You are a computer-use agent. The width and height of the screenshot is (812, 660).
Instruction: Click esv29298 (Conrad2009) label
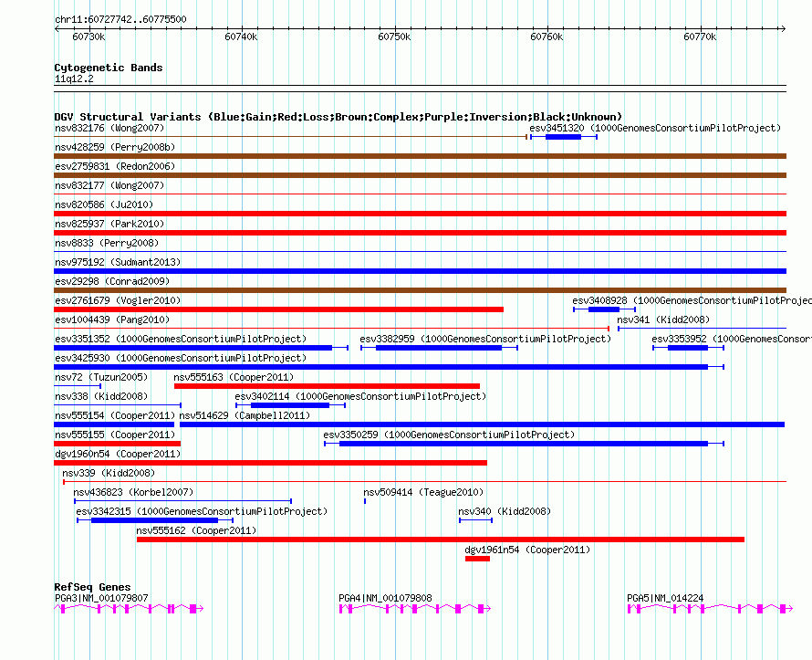click(112, 281)
